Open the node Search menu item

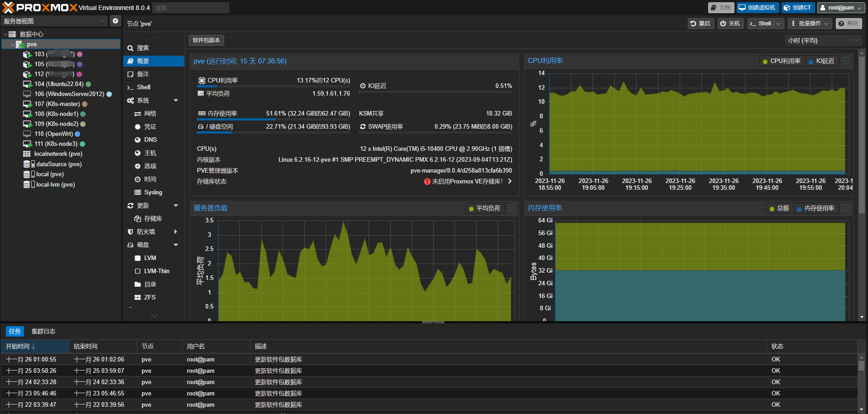[153, 48]
